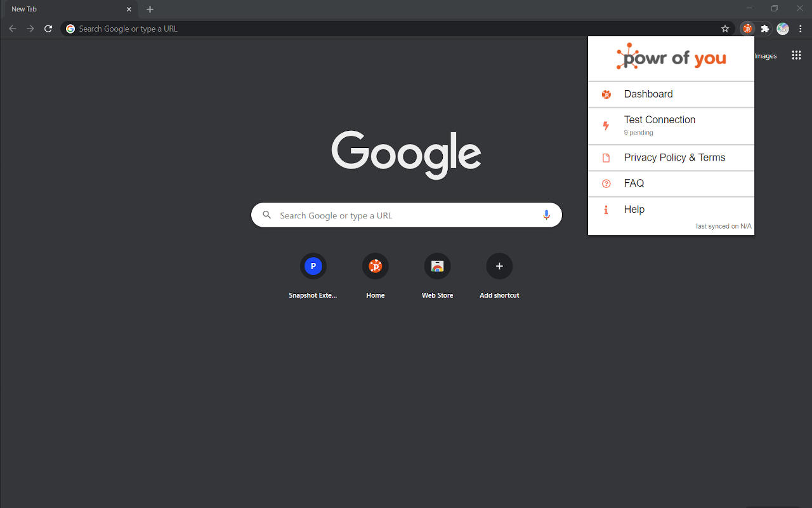This screenshot has height=508, width=812.
Task: Minimize the Chrome window
Action: [749, 8]
